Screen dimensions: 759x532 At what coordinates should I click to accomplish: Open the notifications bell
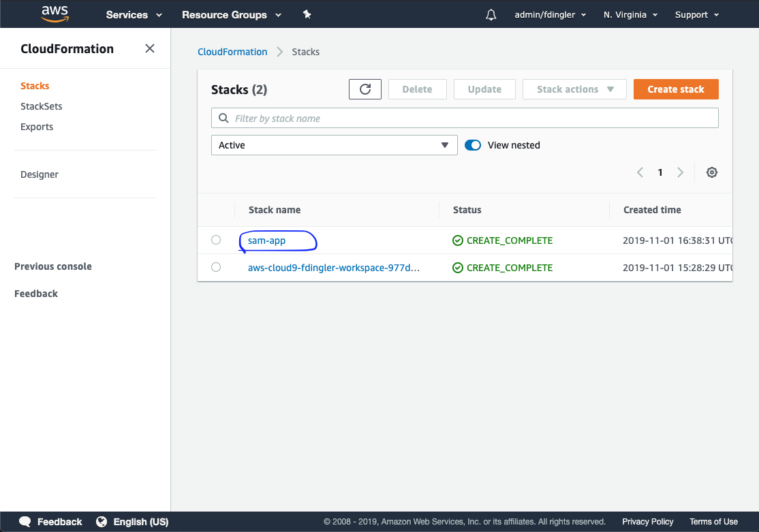tap(491, 15)
